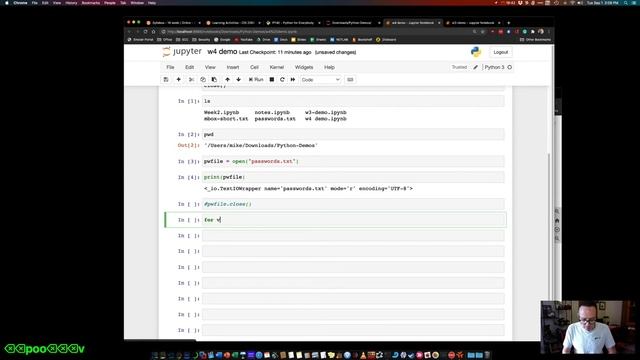The width and height of the screenshot is (640, 360).
Task: Open the Student Portal bookmark
Action: click(140, 40)
